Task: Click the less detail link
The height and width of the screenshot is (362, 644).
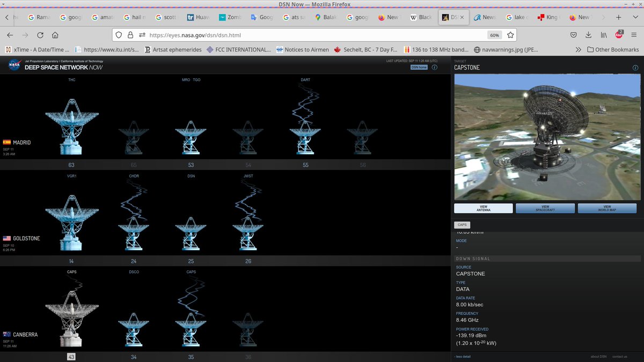Action: point(463,357)
